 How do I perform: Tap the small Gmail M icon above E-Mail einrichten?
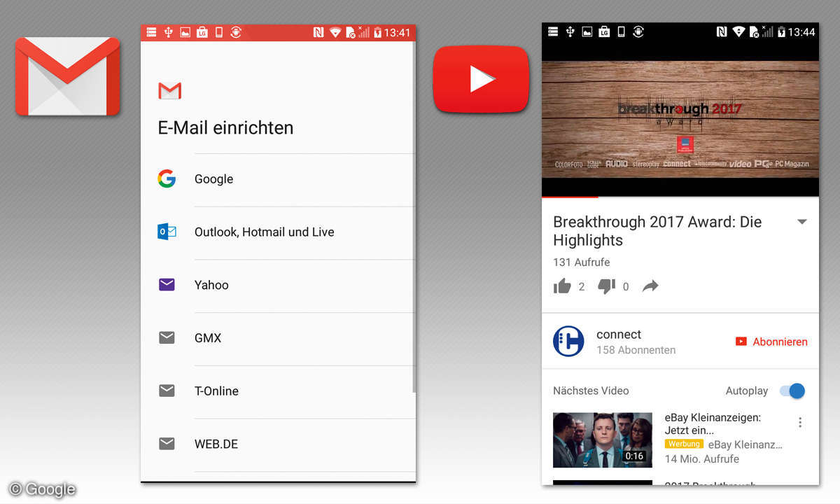[169, 90]
